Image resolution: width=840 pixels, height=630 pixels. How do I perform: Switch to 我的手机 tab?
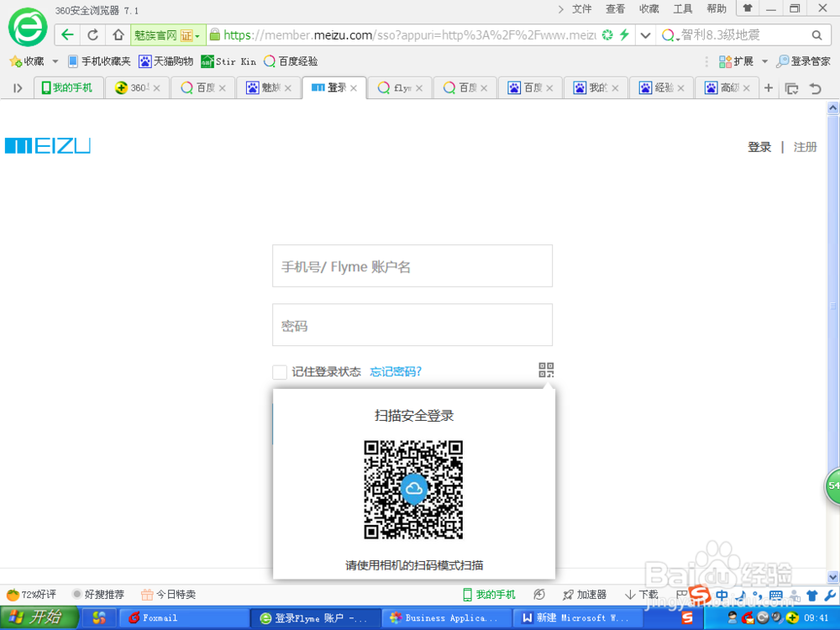click(x=67, y=87)
